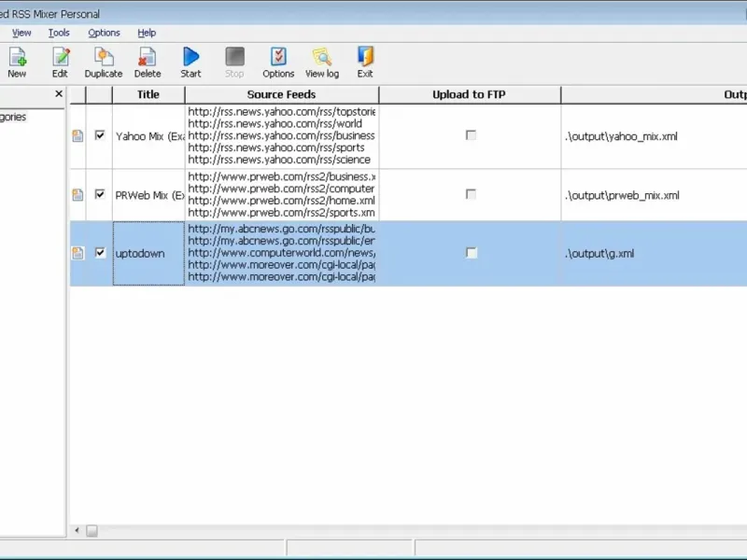Click the PRWeb Mix row document icon

(78, 195)
